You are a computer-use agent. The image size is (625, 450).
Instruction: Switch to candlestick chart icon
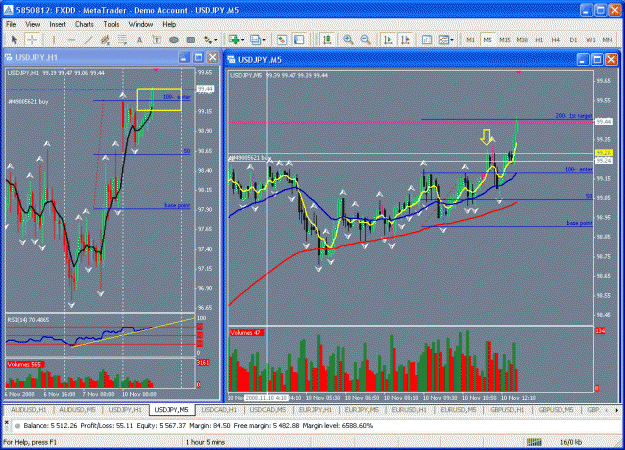pyautogui.click(x=327, y=39)
